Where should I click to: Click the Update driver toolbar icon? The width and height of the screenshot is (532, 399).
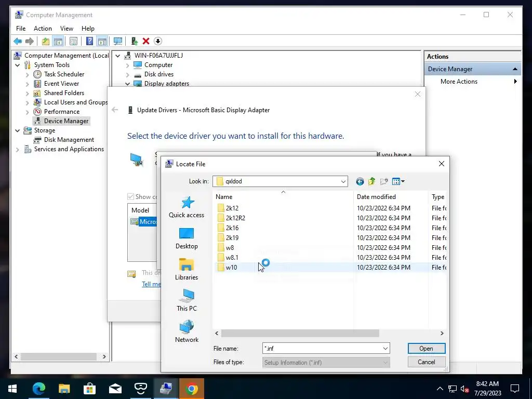click(135, 42)
